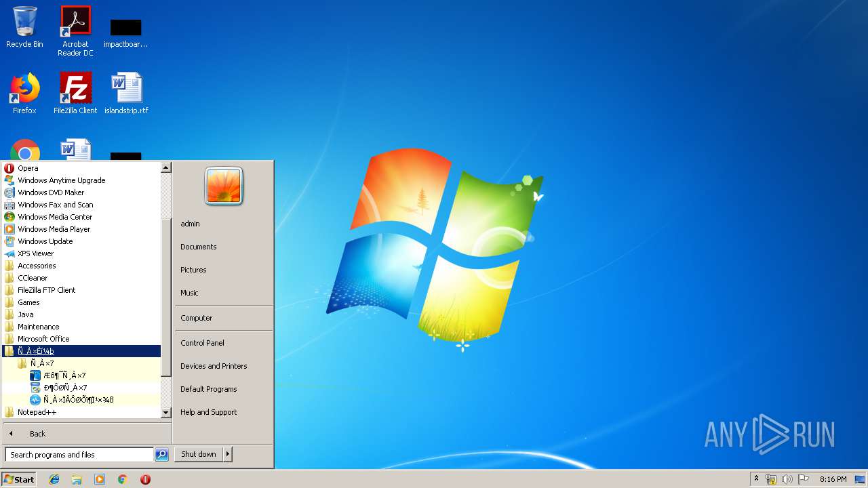Collapse the highlighted Ñ¸À×Ëï¼b folder

pos(81,351)
